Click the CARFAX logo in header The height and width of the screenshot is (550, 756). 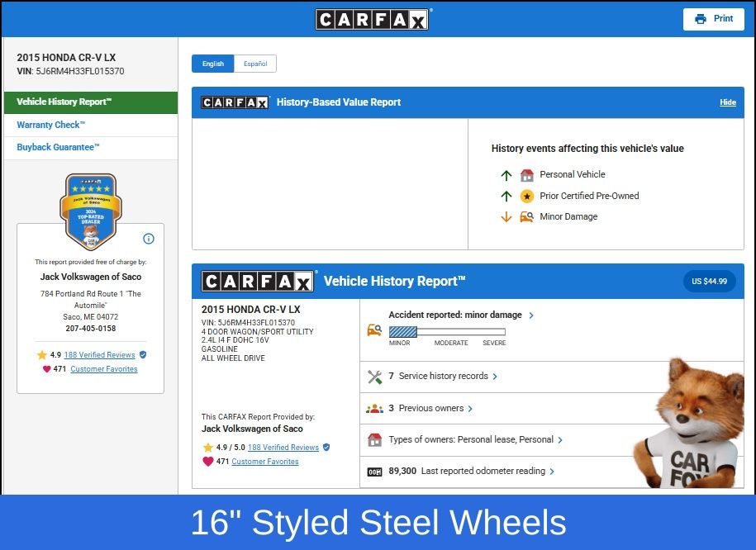point(372,19)
